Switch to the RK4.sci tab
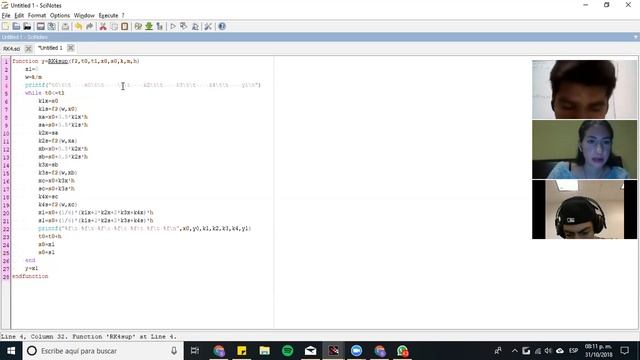This screenshot has height=360, width=640. point(11,49)
